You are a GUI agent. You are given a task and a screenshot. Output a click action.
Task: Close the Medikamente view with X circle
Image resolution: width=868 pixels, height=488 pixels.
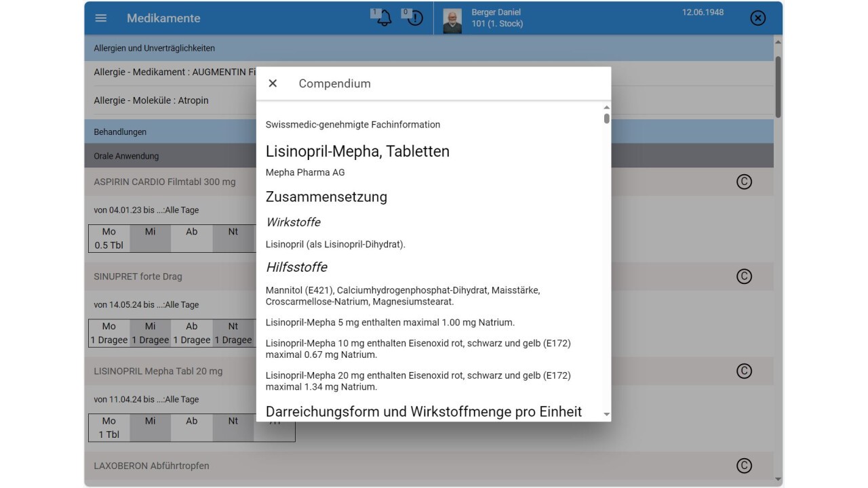[x=757, y=18]
